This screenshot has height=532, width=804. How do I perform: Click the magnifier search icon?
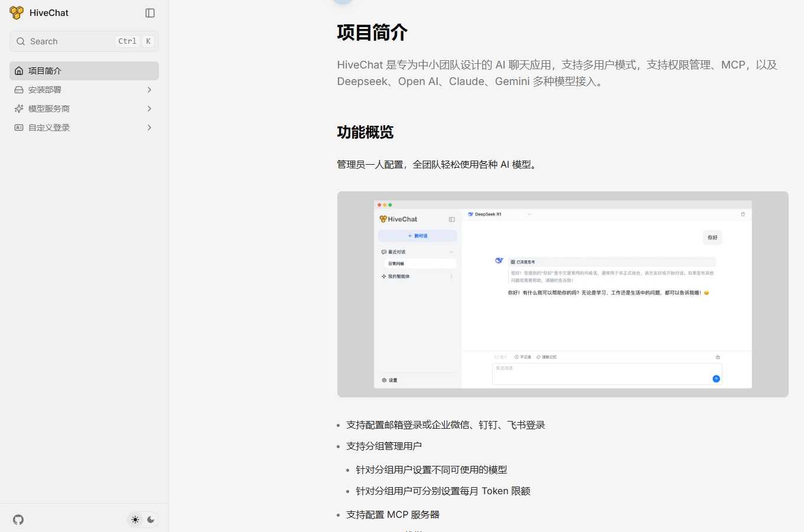pyautogui.click(x=21, y=41)
